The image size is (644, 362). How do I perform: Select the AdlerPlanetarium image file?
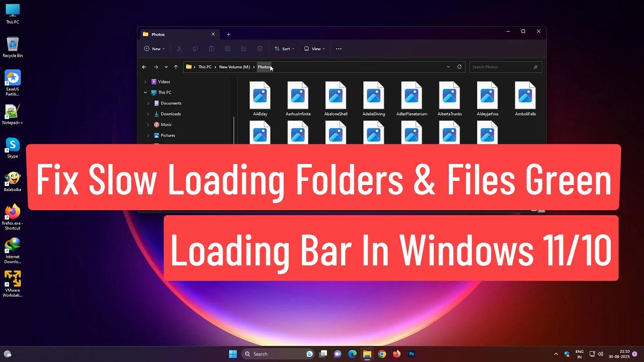point(412,99)
